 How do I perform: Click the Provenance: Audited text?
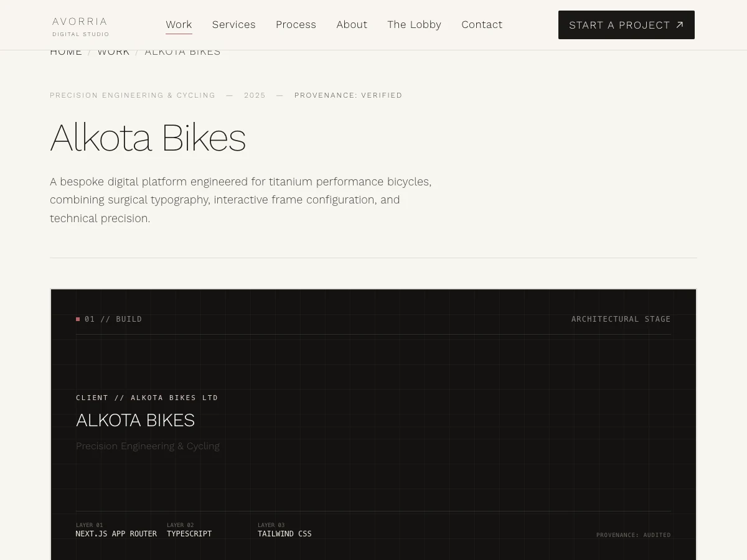(x=634, y=535)
